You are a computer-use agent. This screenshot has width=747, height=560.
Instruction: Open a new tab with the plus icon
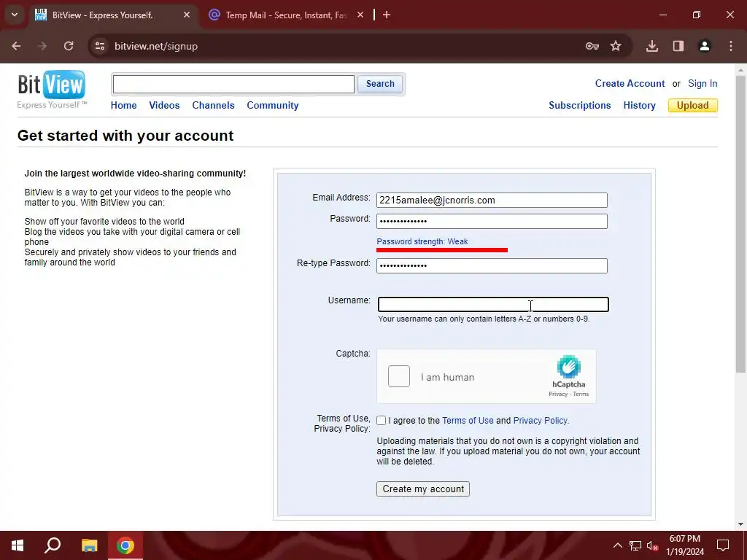coord(387,15)
